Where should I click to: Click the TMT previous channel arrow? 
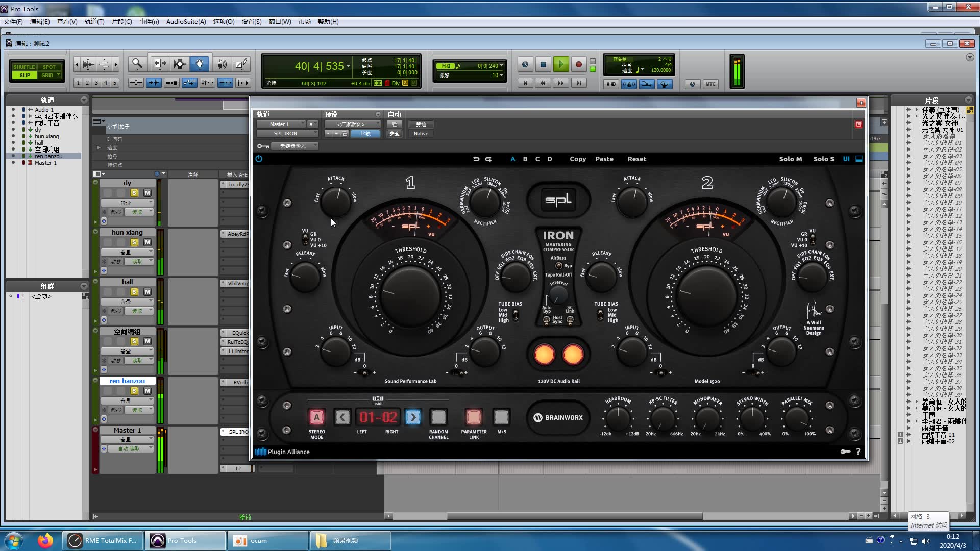pyautogui.click(x=342, y=417)
